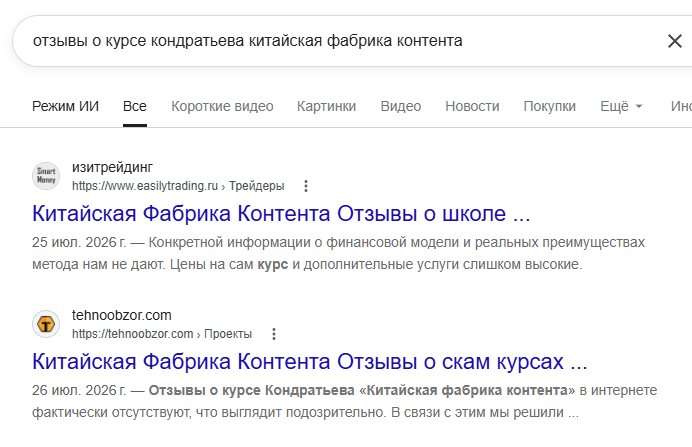
Task: Switch to Покупки tab
Action: (549, 106)
